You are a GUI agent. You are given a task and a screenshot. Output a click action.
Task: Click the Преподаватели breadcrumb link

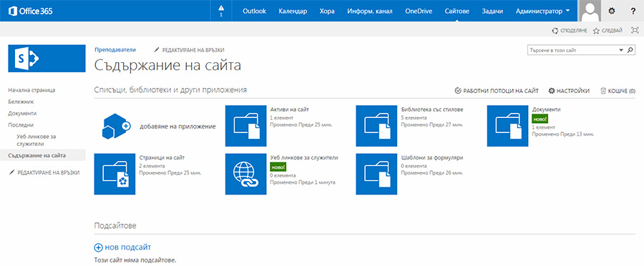[x=115, y=49]
